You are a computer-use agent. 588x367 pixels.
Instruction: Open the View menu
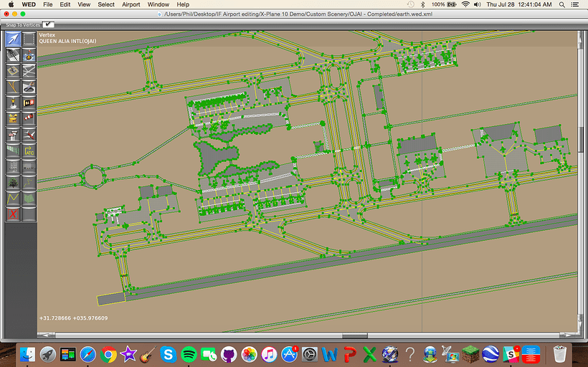(84, 4)
